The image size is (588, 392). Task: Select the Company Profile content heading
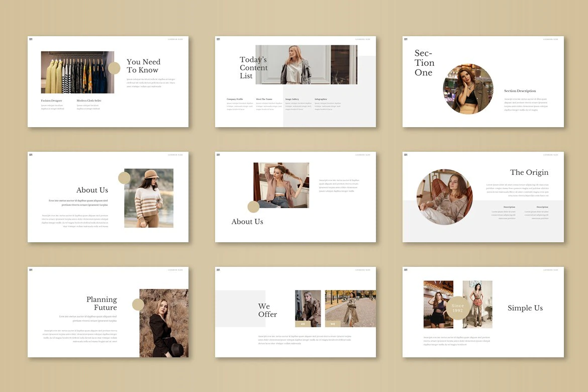pyautogui.click(x=235, y=100)
